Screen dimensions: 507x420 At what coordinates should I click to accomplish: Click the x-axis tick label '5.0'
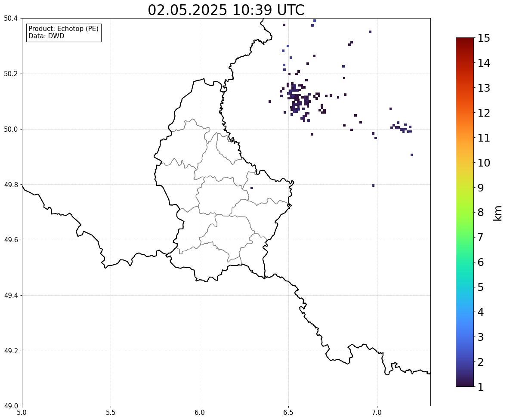pyautogui.click(x=22, y=413)
